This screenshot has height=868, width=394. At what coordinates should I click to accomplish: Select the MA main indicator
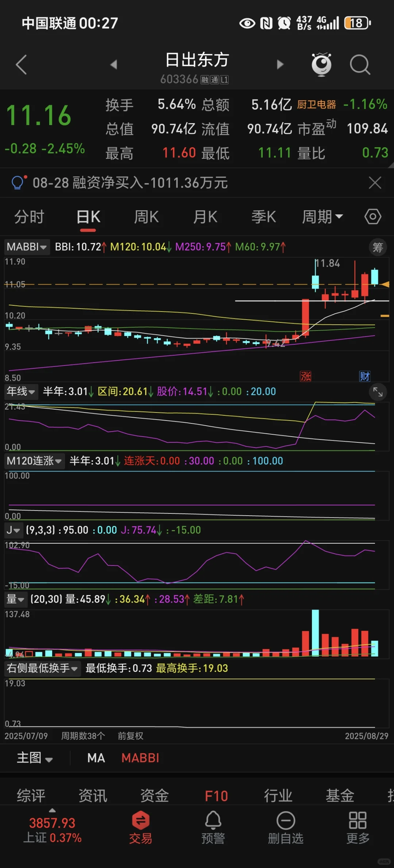[x=96, y=758]
